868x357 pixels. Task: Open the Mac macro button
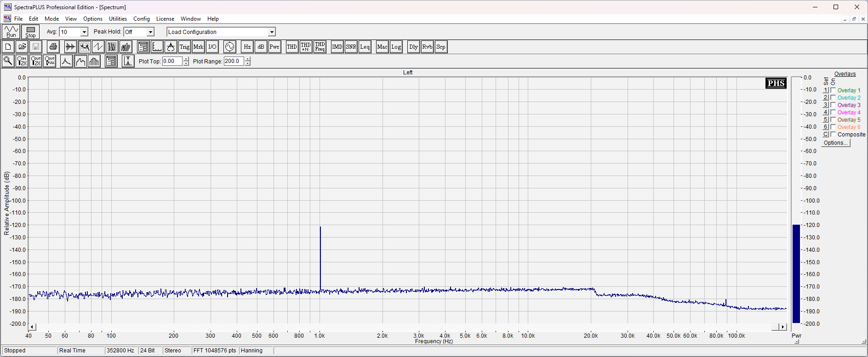click(x=383, y=47)
